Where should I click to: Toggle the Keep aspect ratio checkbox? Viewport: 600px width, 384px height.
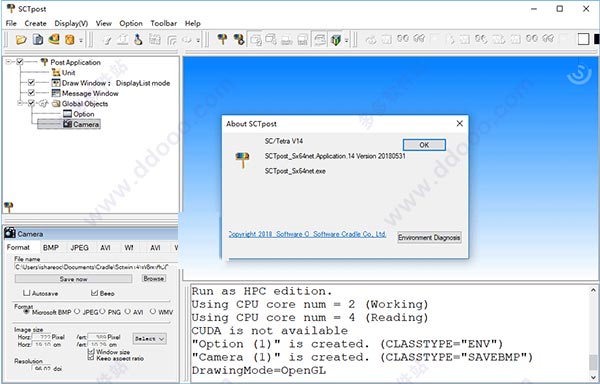(x=91, y=358)
